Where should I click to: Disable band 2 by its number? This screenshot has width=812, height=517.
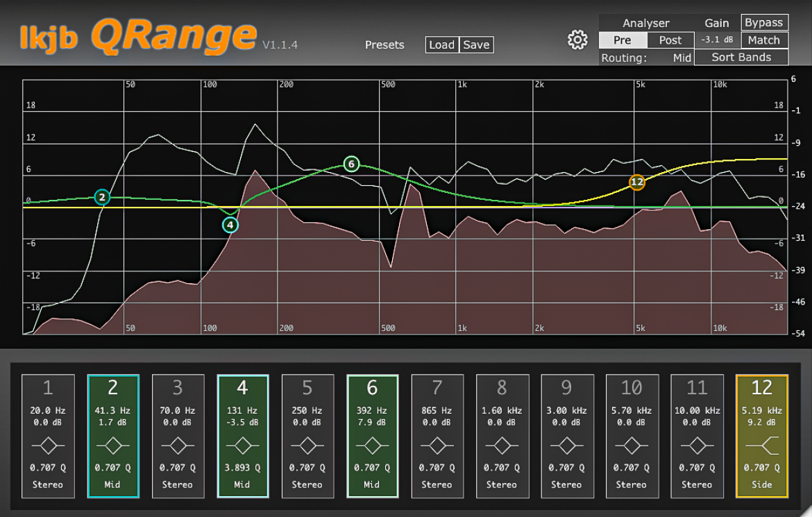(113, 387)
